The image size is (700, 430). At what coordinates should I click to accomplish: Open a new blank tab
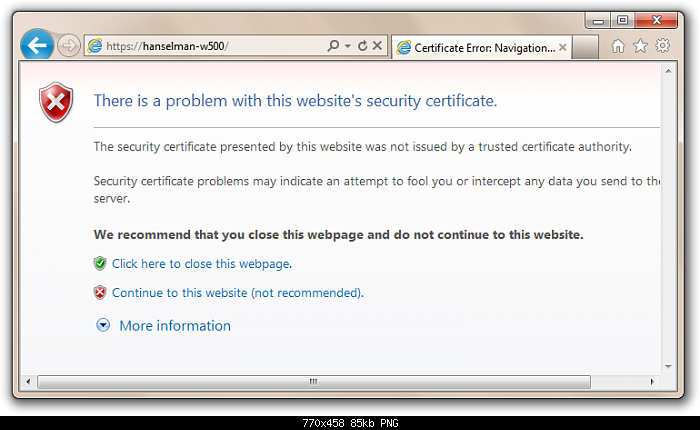585,47
